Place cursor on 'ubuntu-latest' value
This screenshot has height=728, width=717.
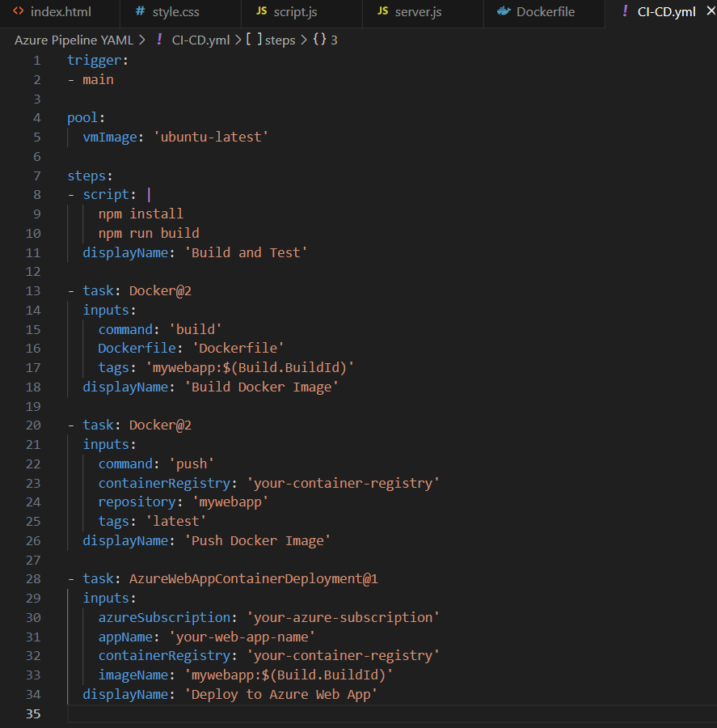pyautogui.click(x=210, y=137)
